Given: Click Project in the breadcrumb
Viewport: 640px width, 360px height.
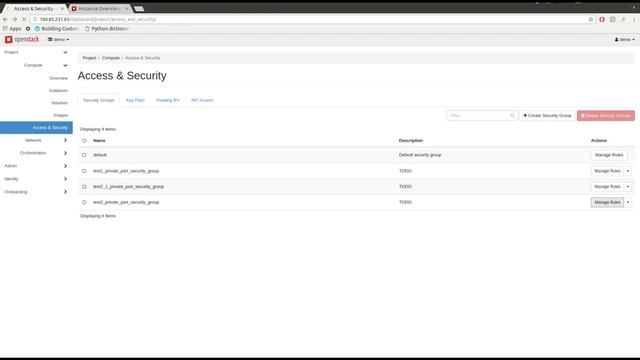Looking at the screenshot, I should point(89,58).
